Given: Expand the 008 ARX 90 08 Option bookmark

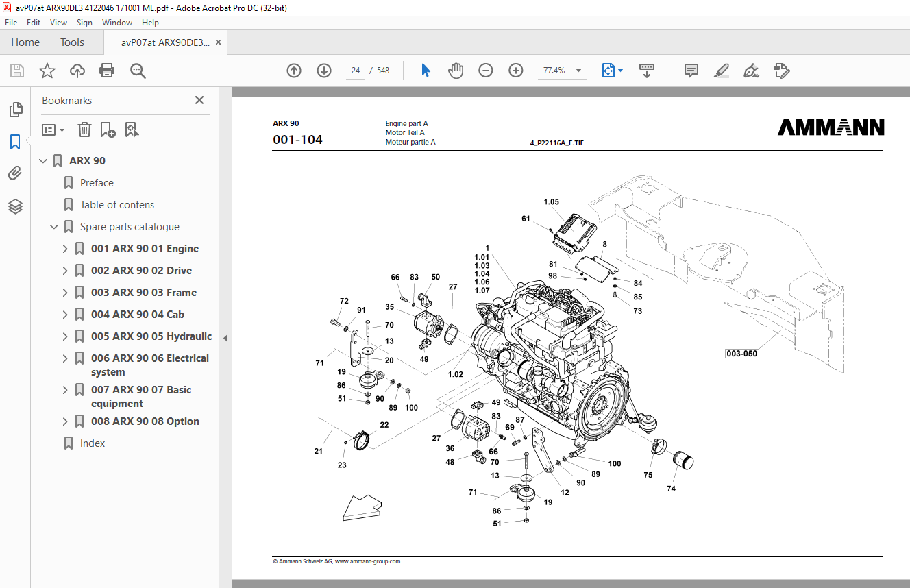Looking at the screenshot, I should 65,421.
